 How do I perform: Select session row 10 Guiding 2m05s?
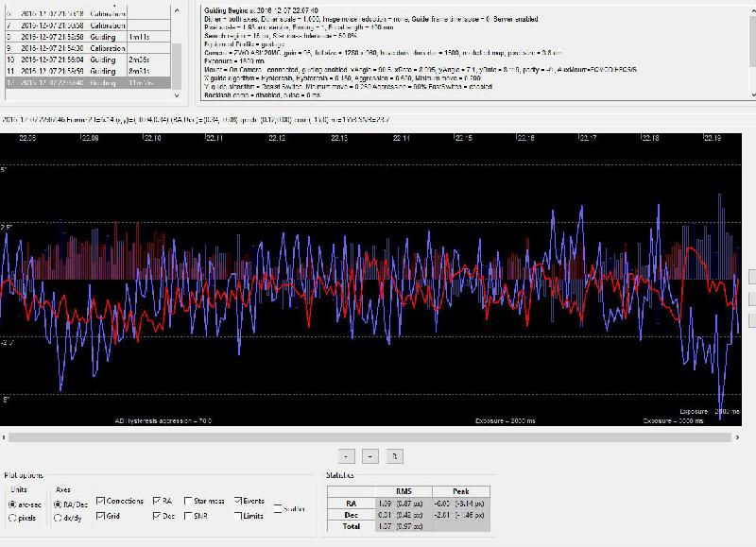point(88,60)
